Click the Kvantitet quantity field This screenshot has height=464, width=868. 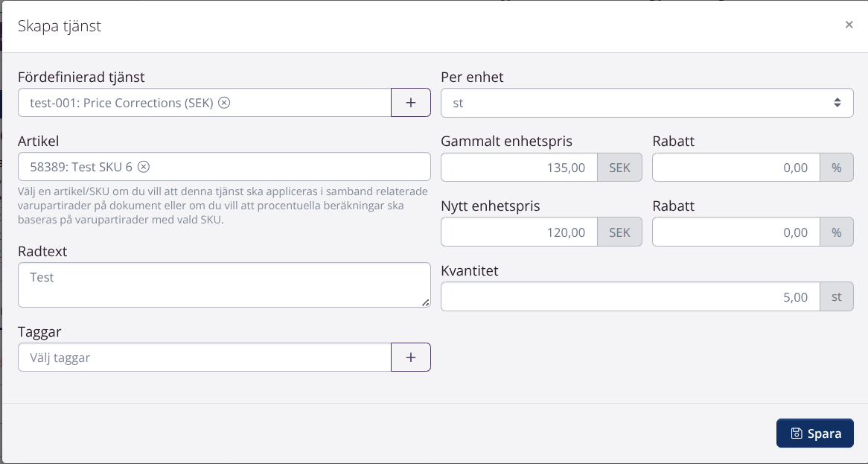pos(630,297)
